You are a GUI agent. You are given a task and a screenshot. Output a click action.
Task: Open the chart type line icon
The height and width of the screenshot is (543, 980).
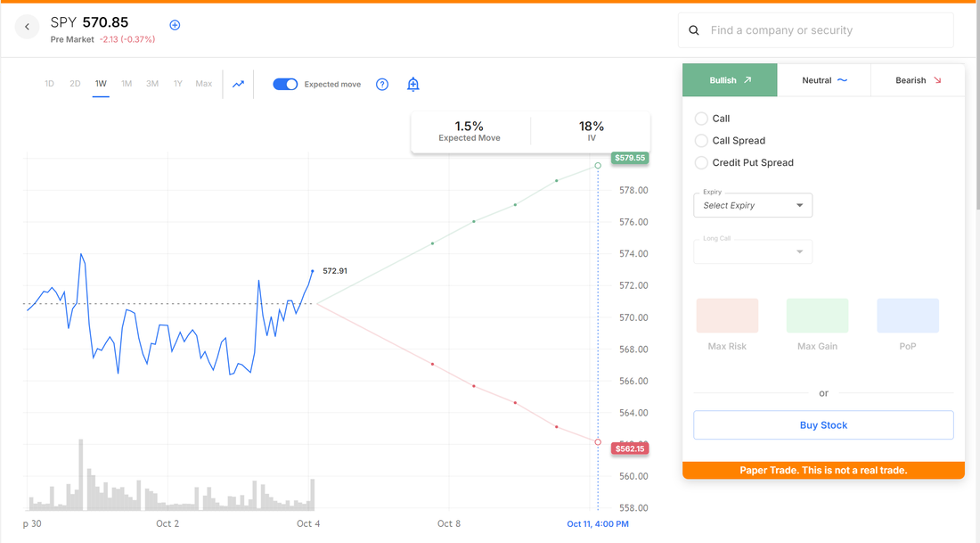tap(238, 84)
